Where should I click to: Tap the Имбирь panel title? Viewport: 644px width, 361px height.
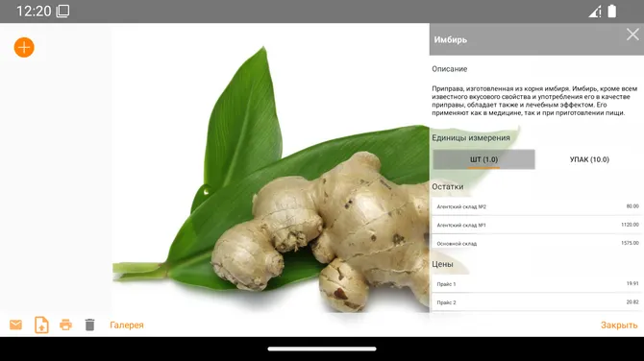451,39
